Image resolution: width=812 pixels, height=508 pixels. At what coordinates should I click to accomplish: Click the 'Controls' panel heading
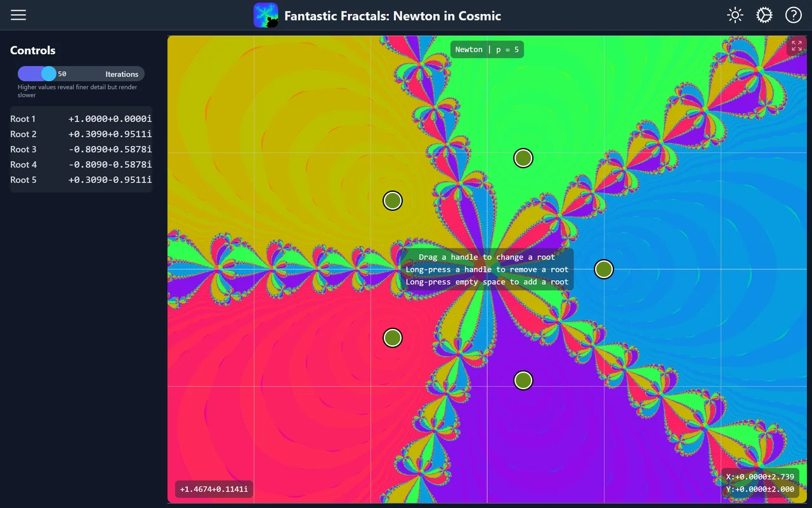point(33,50)
